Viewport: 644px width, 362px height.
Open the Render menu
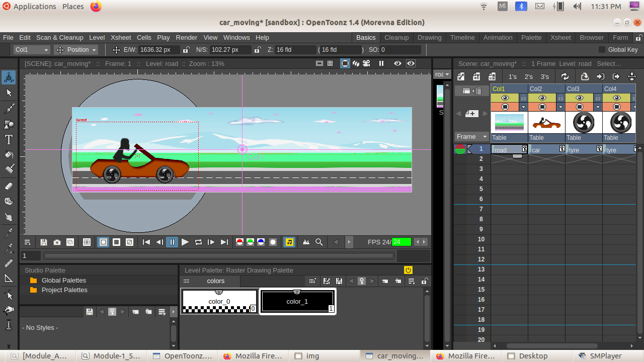click(186, 37)
